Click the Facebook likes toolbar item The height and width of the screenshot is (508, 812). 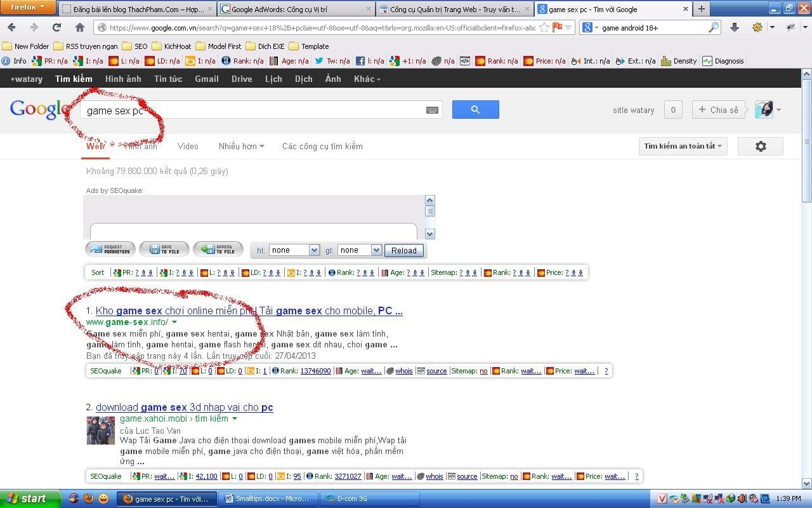pos(370,61)
